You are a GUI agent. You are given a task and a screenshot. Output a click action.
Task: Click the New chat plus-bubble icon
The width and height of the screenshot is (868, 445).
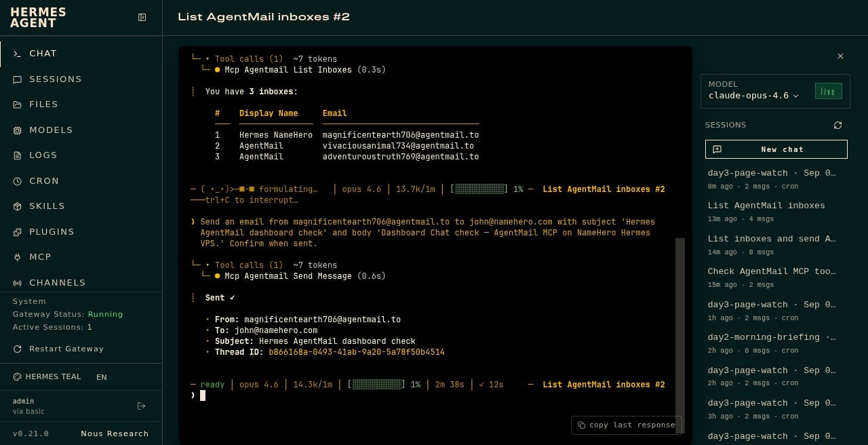pyautogui.click(x=717, y=149)
